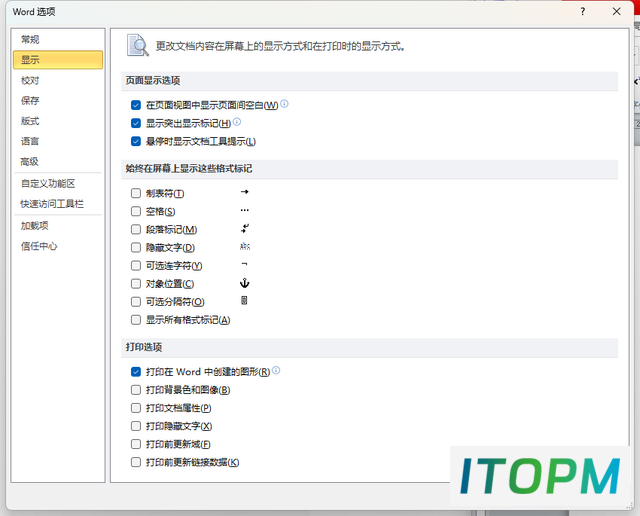Select the 显示 category
The width and height of the screenshot is (640, 516).
point(58,60)
